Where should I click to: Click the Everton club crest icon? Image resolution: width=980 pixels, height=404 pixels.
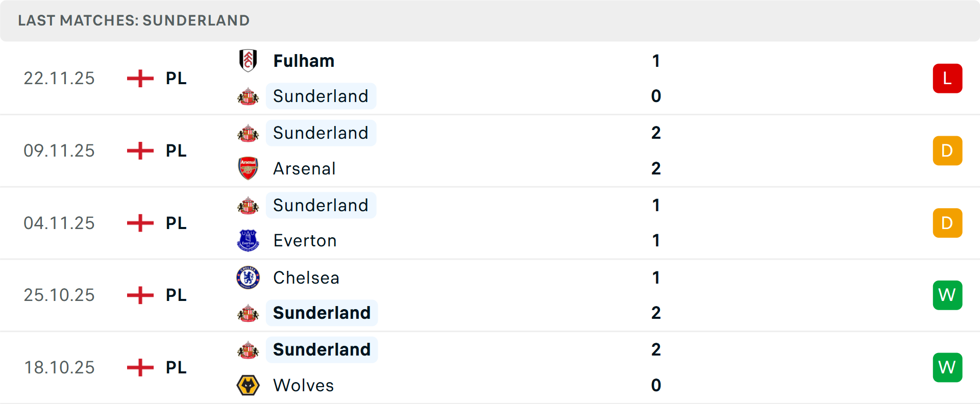click(x=248, y=240)
